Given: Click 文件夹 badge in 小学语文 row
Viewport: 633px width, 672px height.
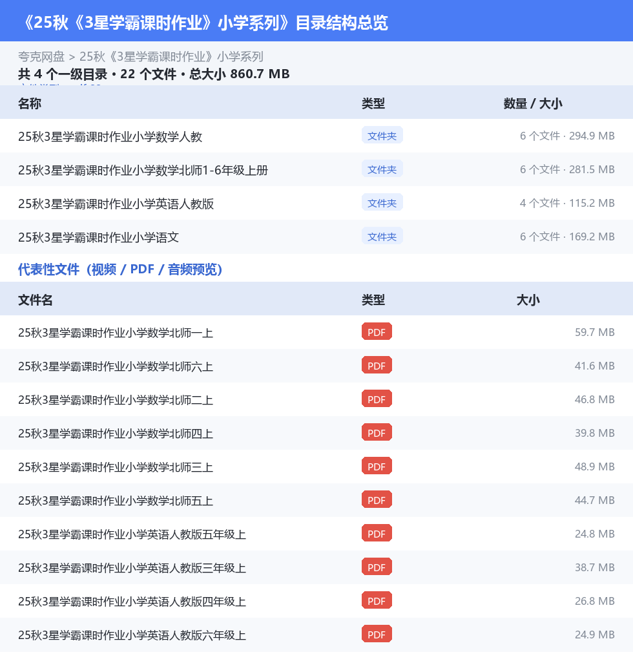Looking at the screenshot, I should pos(382,236).
